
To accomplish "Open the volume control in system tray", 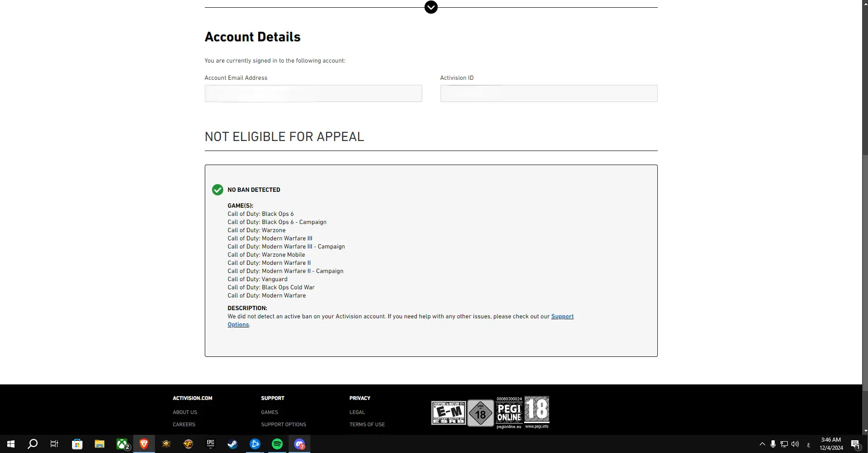I will pyautogui.click(x=795, y=444).
